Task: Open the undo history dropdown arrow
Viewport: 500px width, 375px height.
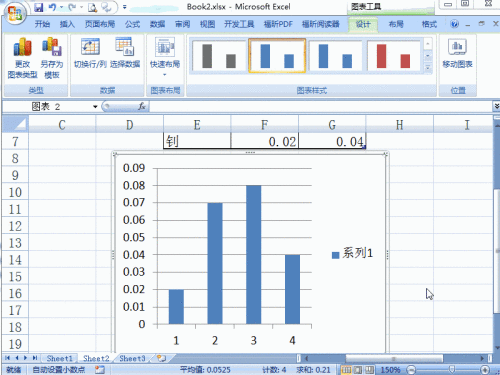Action: [x=61, y=7]
